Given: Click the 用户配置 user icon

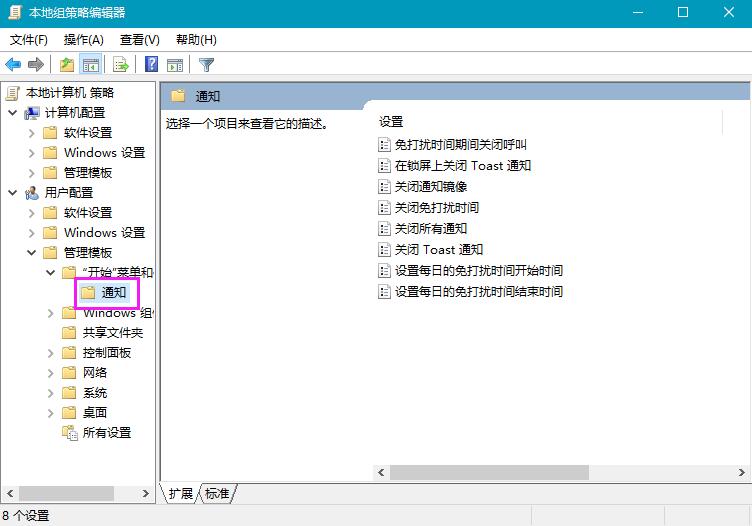Looking at the screenshot, I should click(32, 193).
